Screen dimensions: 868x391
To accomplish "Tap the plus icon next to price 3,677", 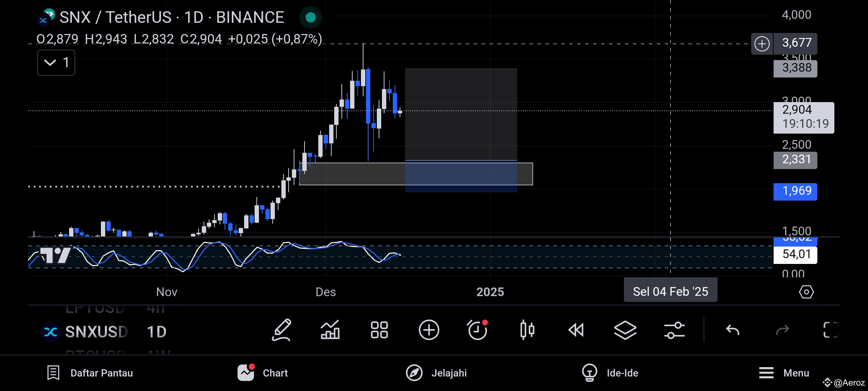I will (762, 43).
